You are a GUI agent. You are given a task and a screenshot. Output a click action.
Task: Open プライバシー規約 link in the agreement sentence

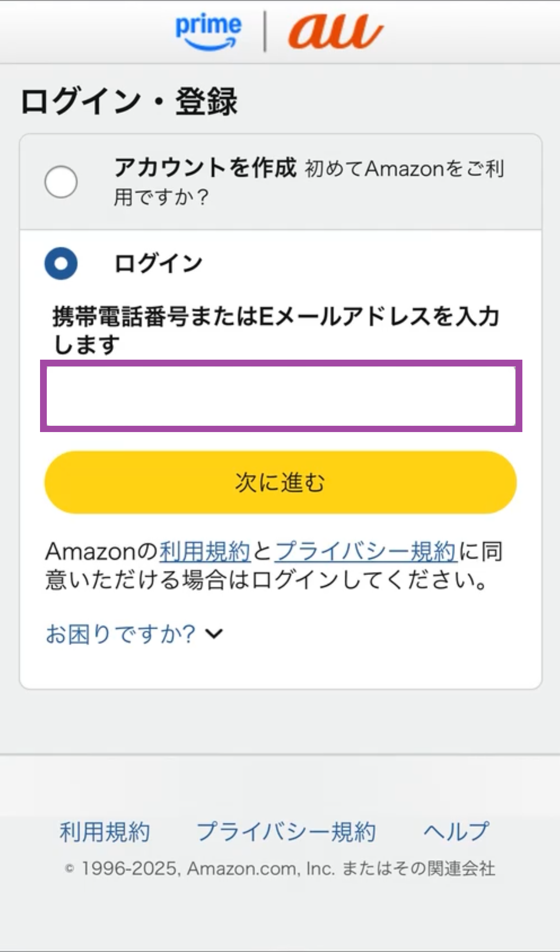click(365, 551)
